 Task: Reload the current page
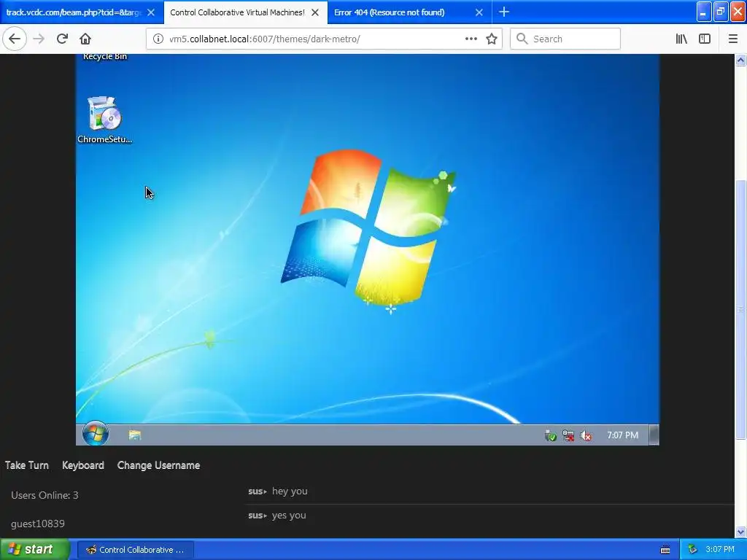click(x=62, y=39)
